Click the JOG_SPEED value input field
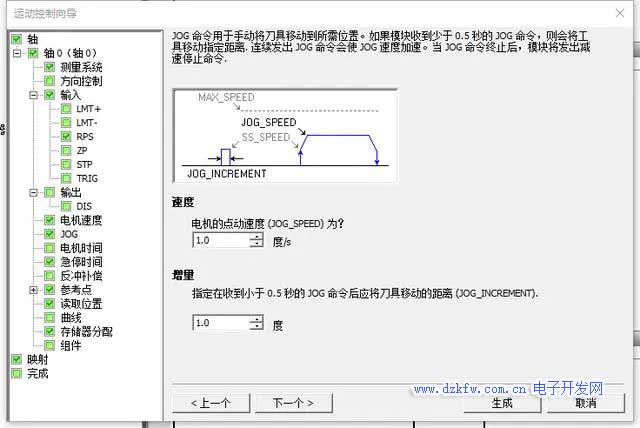This screenshot has width=640, height=428. (x=220, y=241)
